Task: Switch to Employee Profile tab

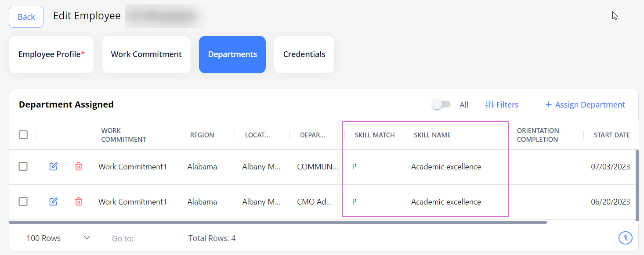Action: [51, 54]
